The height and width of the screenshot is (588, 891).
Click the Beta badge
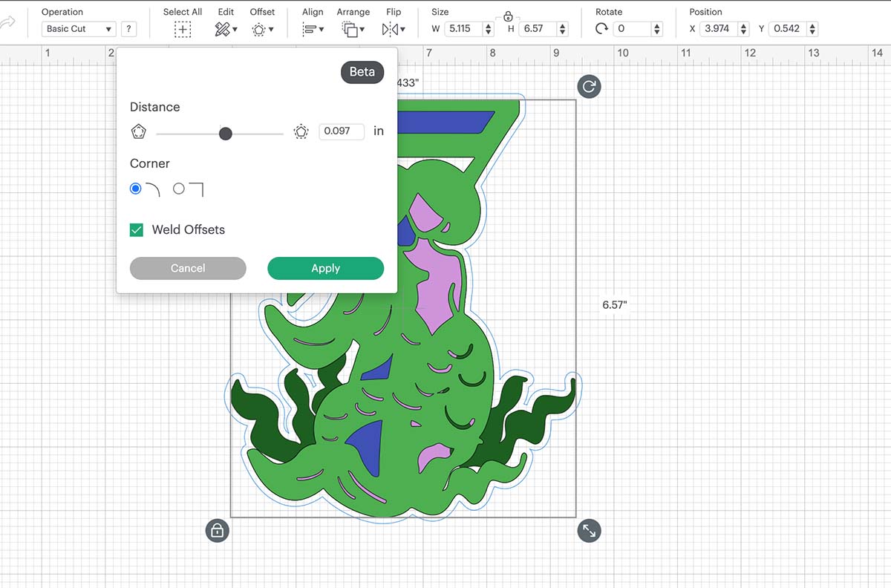pos(362,72)
